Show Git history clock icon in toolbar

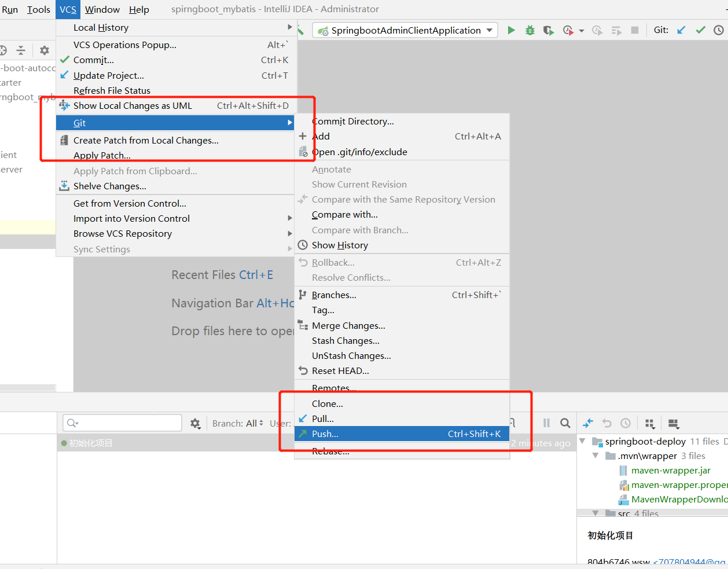tap(719, 30)
